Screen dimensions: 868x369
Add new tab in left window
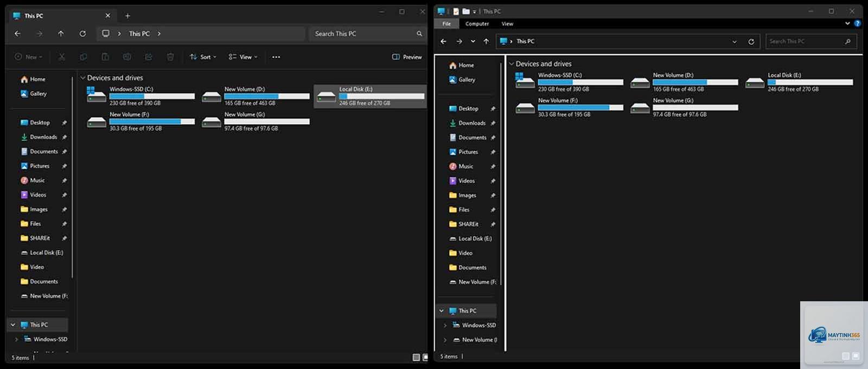pos(127,16)
